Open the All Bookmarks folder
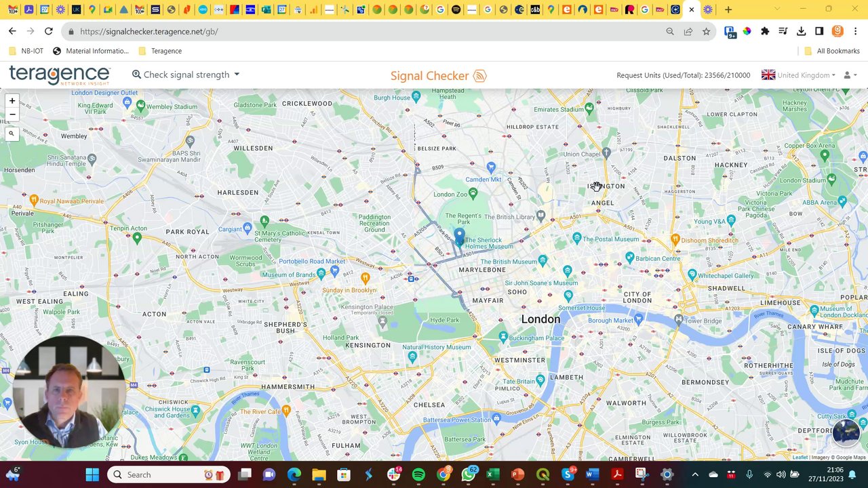Image resolution: width=868 pixels, height=488 pixels. coord(831,51)
